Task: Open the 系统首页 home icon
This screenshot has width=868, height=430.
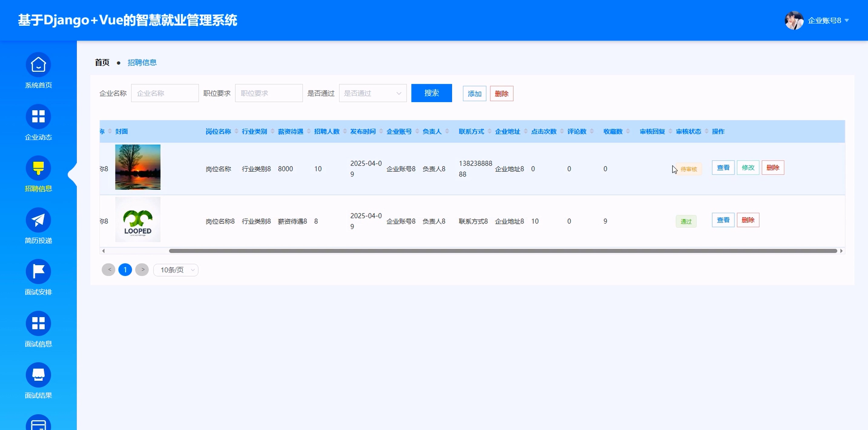Action: click(x=38, y=65)
